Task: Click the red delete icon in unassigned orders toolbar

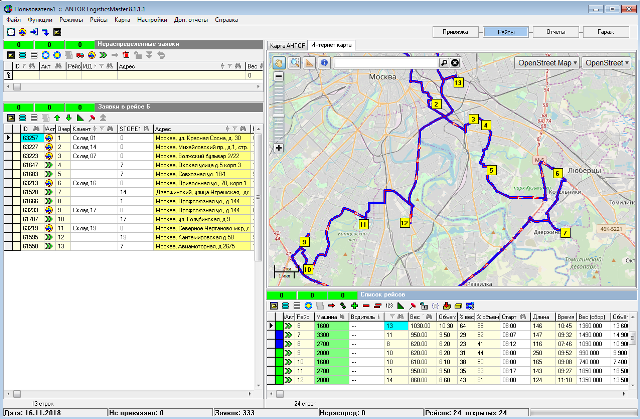Action: (x=126, y=55)
